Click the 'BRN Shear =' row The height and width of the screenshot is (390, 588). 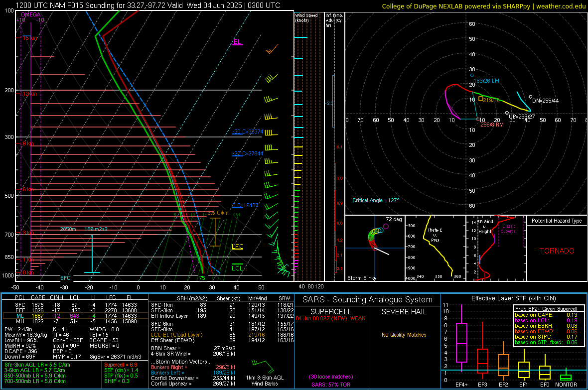coord(193,348)
